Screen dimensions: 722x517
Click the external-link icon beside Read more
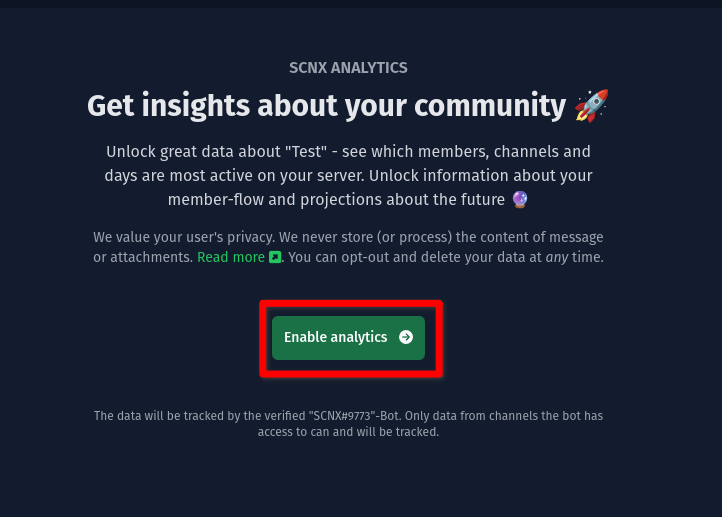[275, 258]
